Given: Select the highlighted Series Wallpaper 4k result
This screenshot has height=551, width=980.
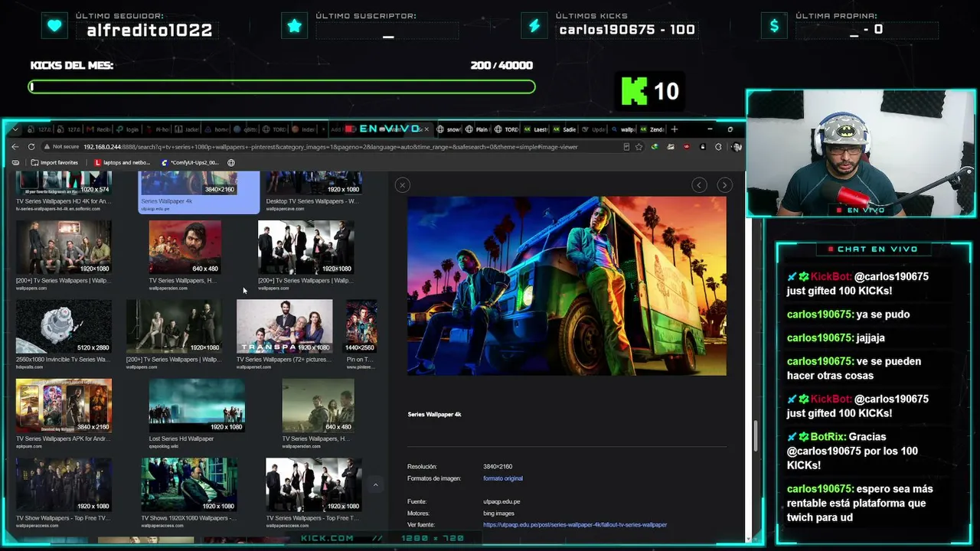Looking at the screenshot, I should pyautogui.click(x=199, y=193).
